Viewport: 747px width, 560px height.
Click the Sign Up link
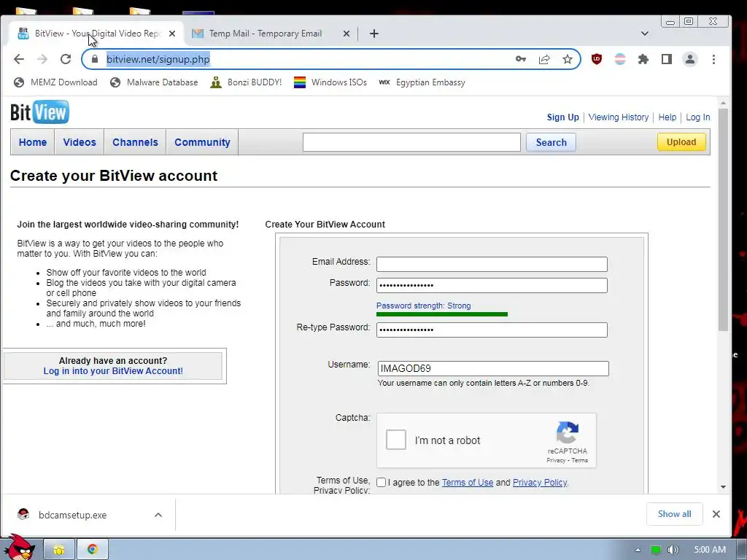pos(562,117)
